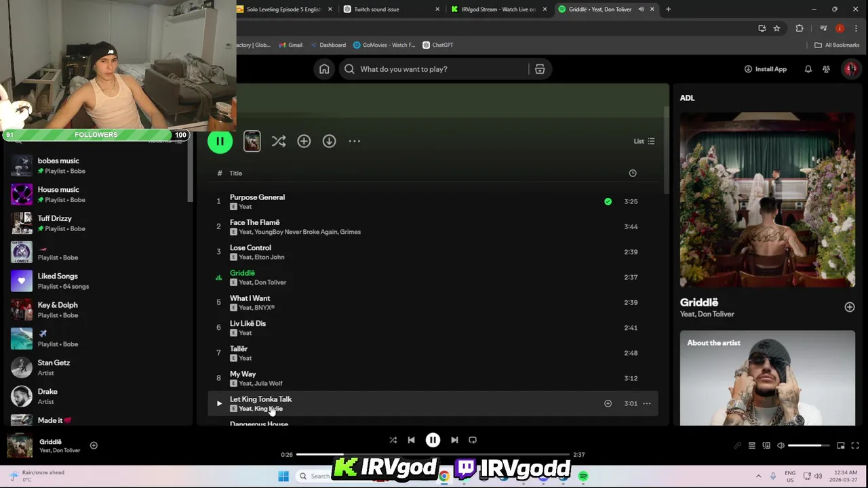Open more options for the album

(x=354, y=141)
